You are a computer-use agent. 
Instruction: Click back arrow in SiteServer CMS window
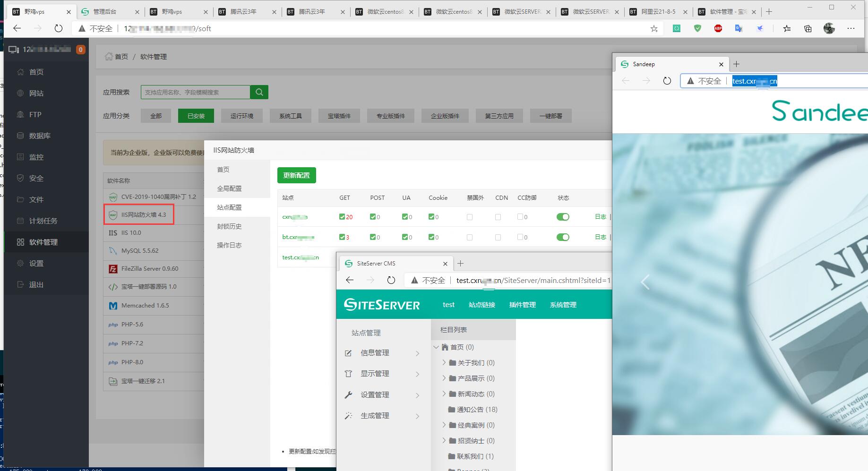coord(350,280)
